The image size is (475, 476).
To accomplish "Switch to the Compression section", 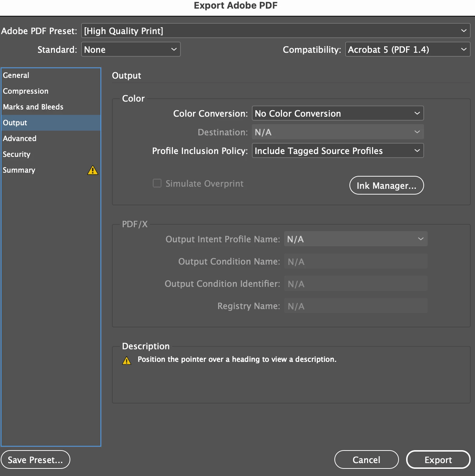I will [x=51, y=91].
